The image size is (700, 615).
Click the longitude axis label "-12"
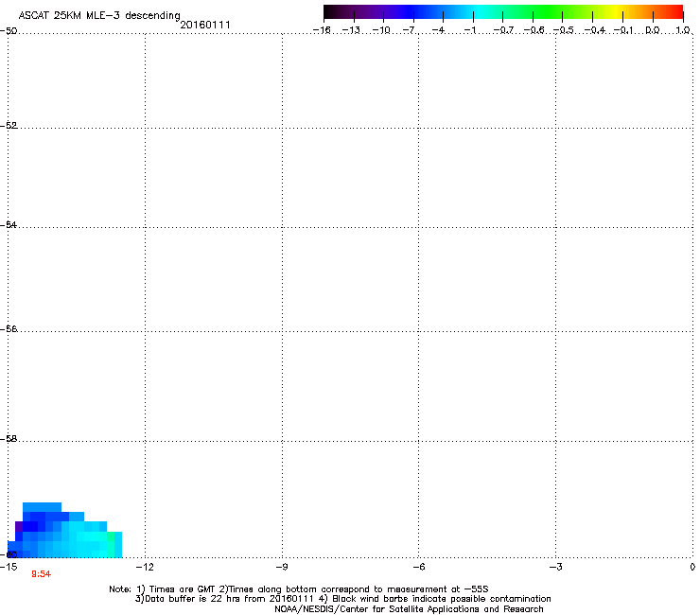point(145,567)
